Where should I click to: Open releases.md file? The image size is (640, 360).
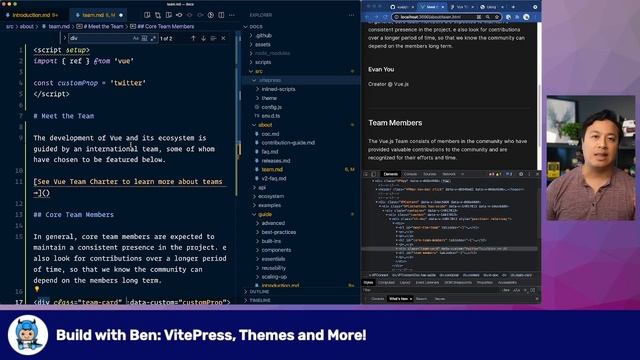point(276,161)
